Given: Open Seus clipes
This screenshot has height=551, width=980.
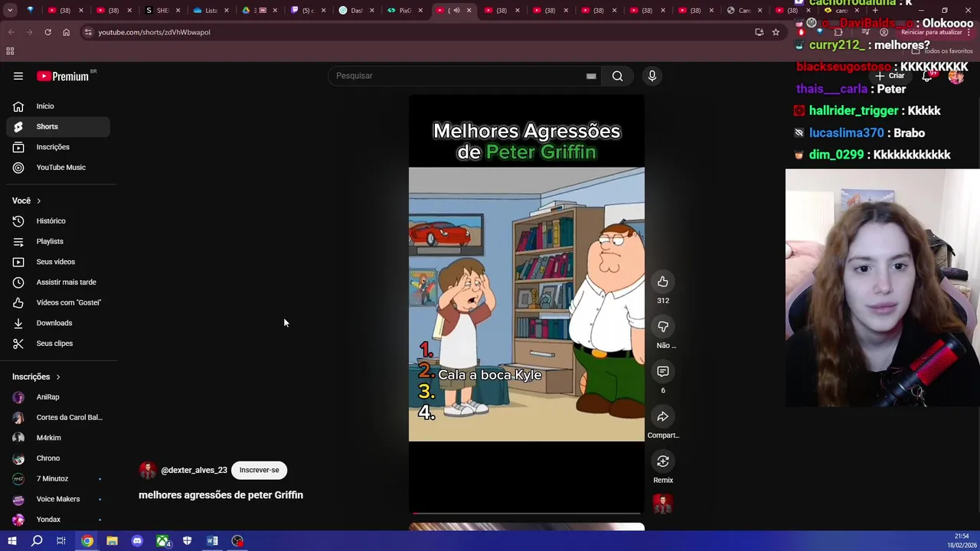Looking at the screenshot, I should (x=58, y=344).
